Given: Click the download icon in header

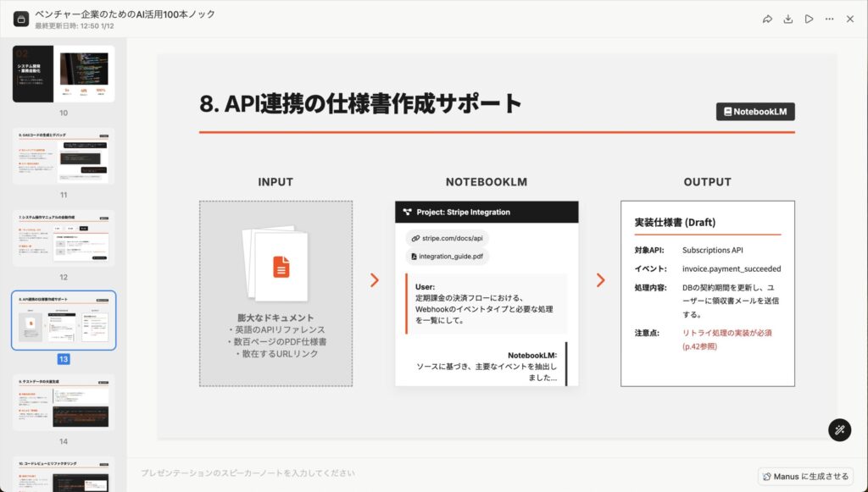Looking at the screenshot, I should pos(787,19).
